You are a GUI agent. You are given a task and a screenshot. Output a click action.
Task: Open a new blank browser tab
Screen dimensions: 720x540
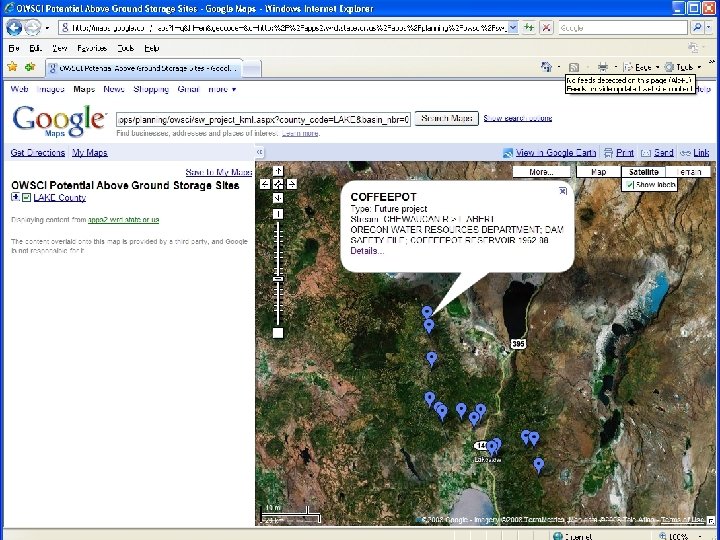pyautogui.click(x=252, y=69)
